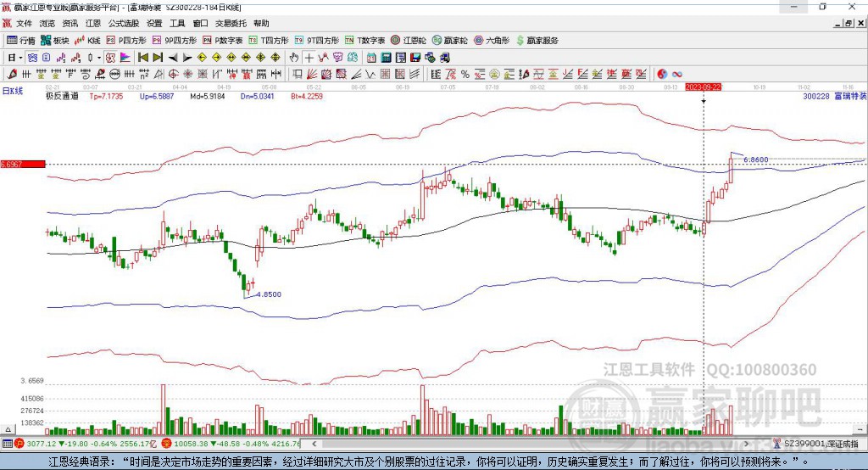Select the red pencil drawing tool
The width and height of the screenshot is (868, 470).
tap(13, 75)
